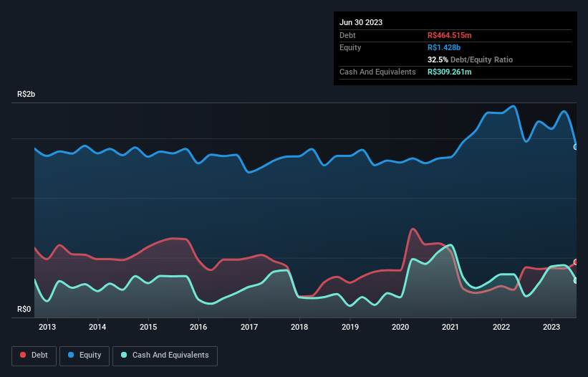
Task: Click the 2023 x-axis label
Action: (x=551, y=327)
